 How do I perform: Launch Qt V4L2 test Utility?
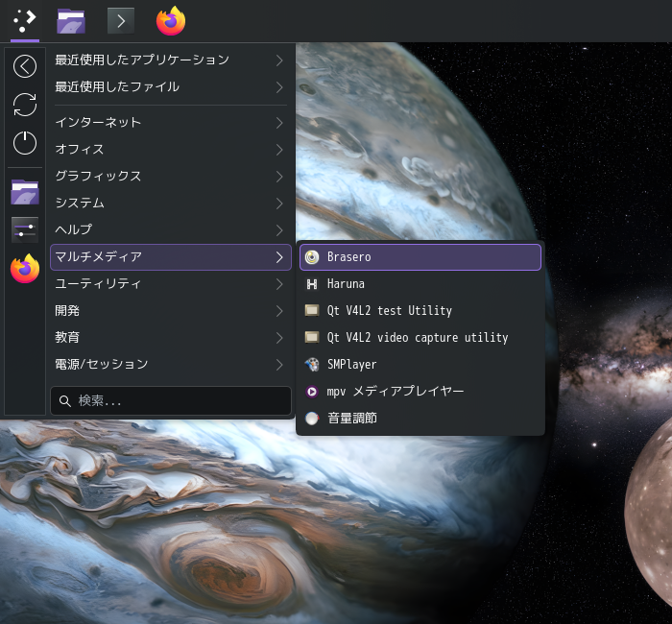point(420,311)
